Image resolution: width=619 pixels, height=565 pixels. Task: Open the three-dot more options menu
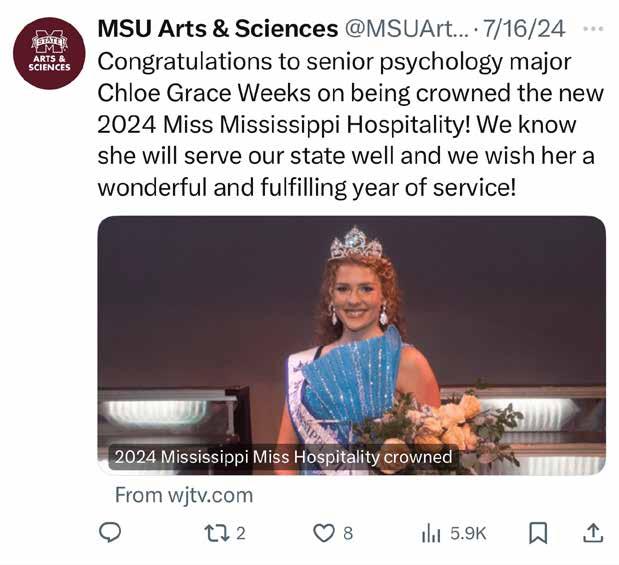[593, 29]
